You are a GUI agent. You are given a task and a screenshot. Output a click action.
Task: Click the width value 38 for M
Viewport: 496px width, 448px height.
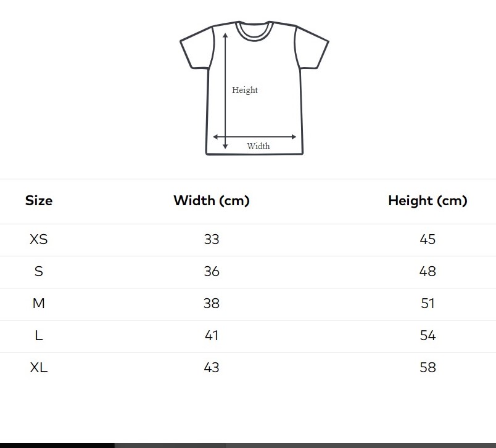pyautogui.click(x=212, y=303)
